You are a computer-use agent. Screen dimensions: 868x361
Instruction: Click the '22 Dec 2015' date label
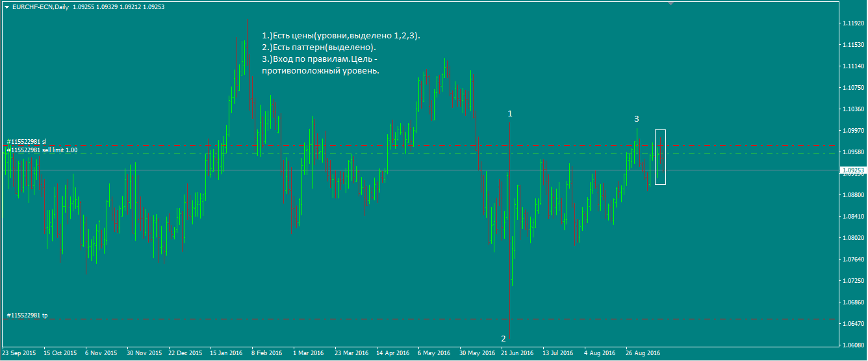pyautogui.click(x=185, y=353)
